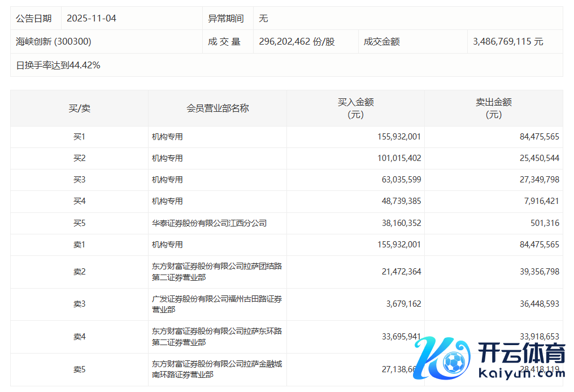Click the 会员营业部名称 column header
574x392 pixels.
pyautogui.click(x=218, y=108)
